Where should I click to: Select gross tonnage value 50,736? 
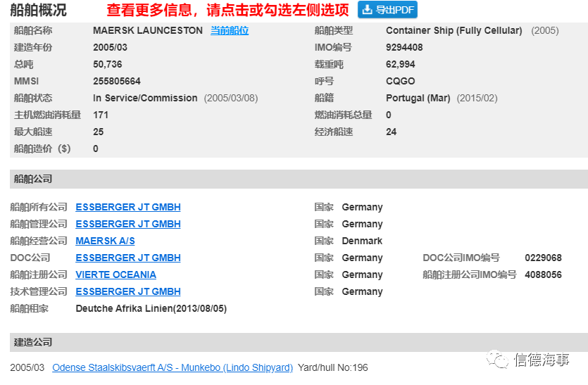click(108, 64)
